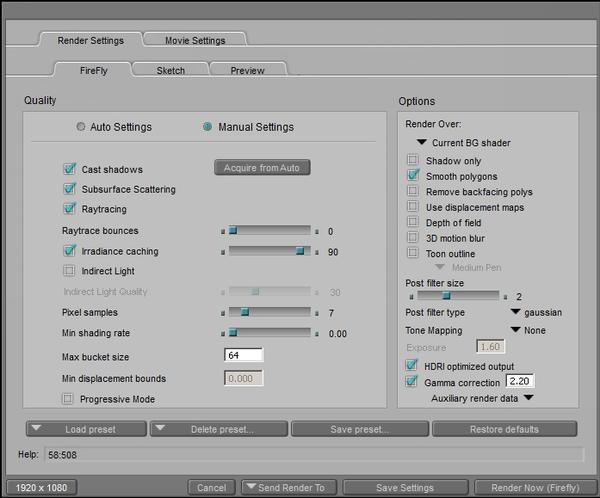Click the Restore defaults button
The image size is (600, 498).
504,429
